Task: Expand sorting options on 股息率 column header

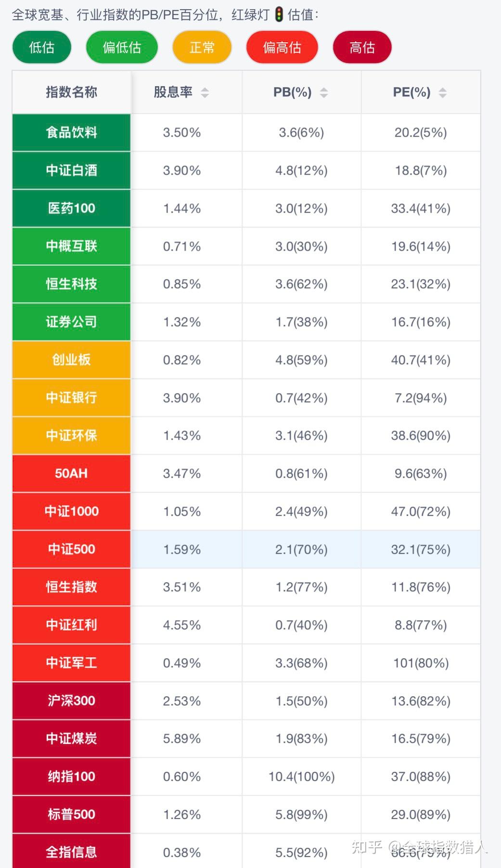Action: point(172,92)
